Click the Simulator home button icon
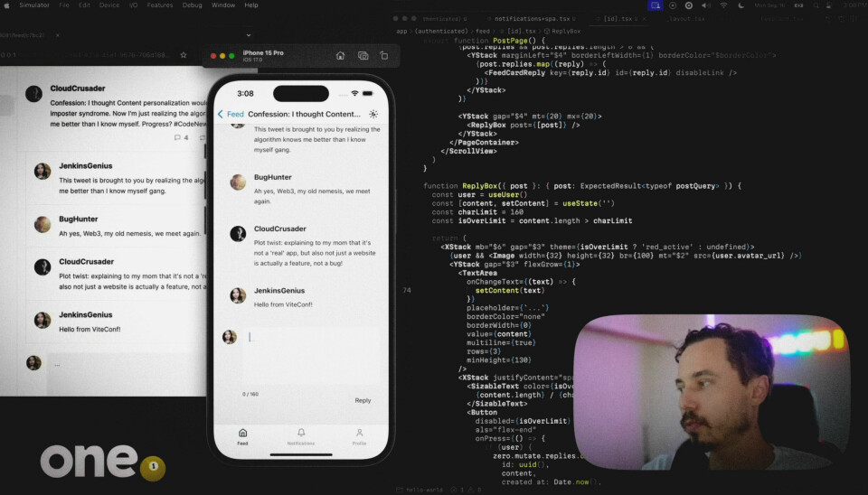This screenshot has height=495, width=868. tap(340, 55)
